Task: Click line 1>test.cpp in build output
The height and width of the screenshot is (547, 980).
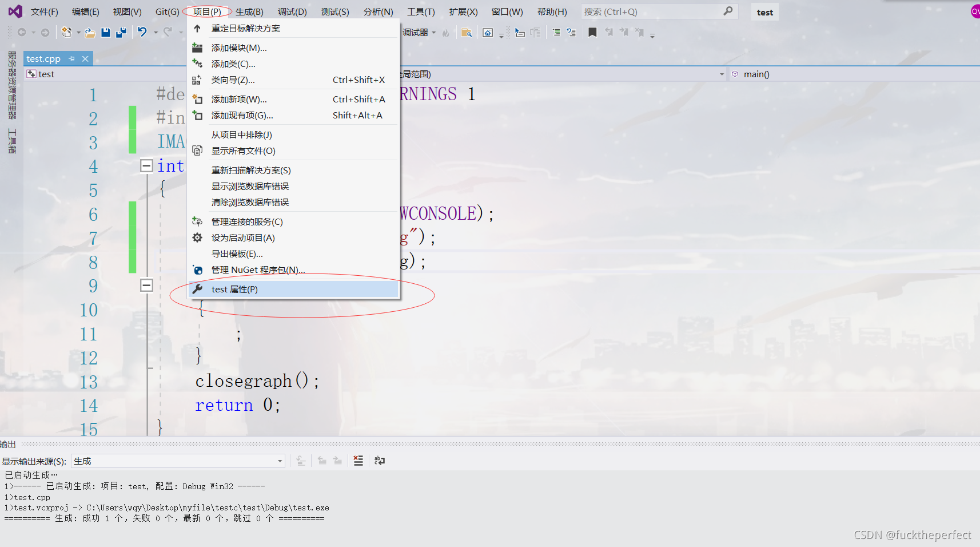Action: coord(27,497)
